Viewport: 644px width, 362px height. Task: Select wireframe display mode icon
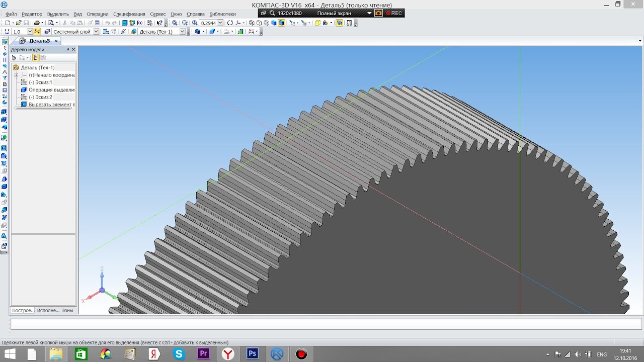pos(251,23)
